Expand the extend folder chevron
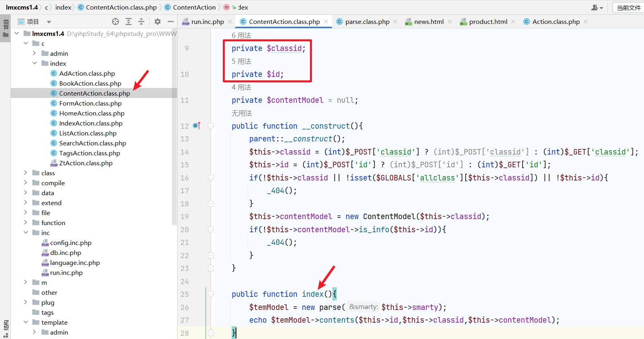 [x=26, y=203]
